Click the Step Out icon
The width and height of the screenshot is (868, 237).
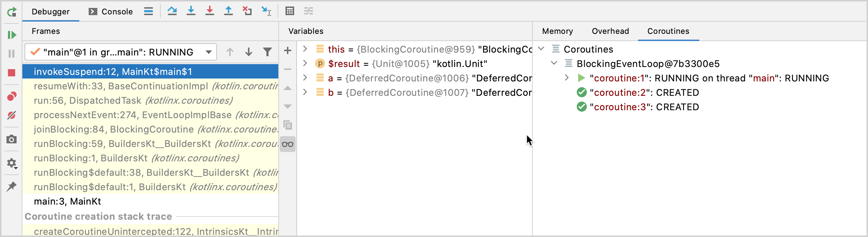pos(228,11)
